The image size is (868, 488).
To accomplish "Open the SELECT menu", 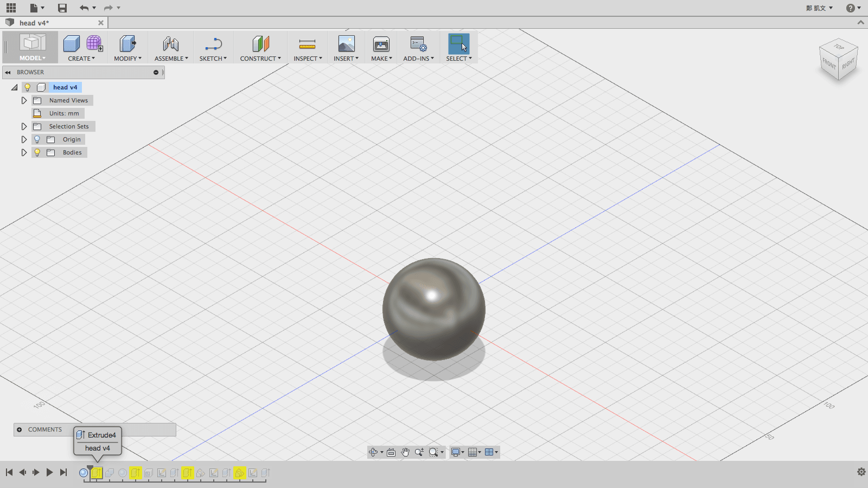I will pos(459,59).
